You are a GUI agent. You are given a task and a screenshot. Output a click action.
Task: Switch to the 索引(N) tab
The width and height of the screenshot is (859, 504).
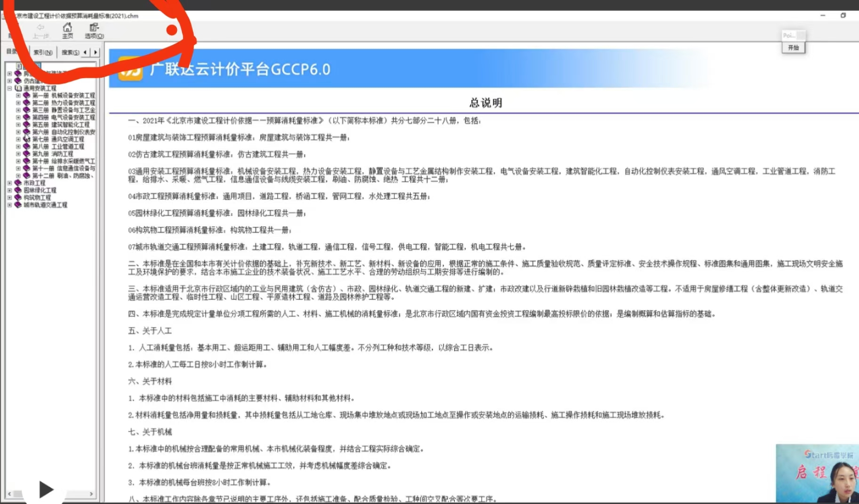(43, 52)
